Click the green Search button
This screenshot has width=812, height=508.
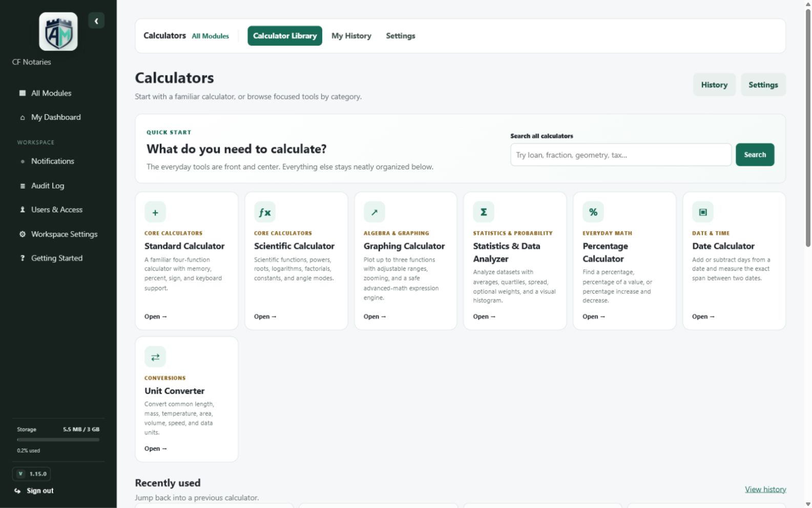(755, 155)
